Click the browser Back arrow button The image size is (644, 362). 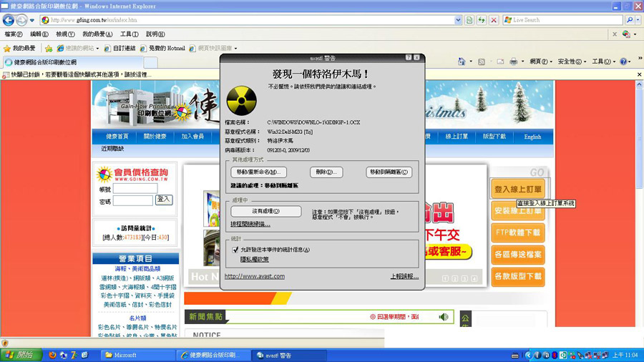[x=8, y=20]
